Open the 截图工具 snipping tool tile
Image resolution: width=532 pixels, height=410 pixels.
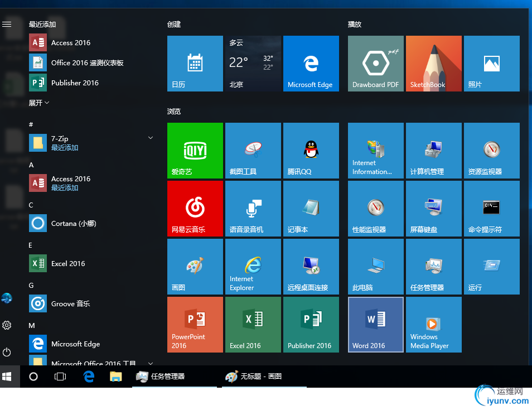[253, 151]
